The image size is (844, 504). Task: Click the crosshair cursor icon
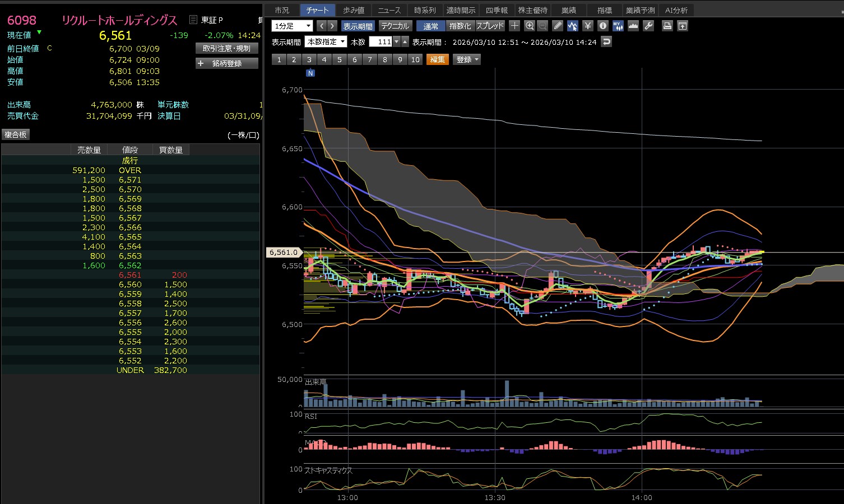point(514,26)
